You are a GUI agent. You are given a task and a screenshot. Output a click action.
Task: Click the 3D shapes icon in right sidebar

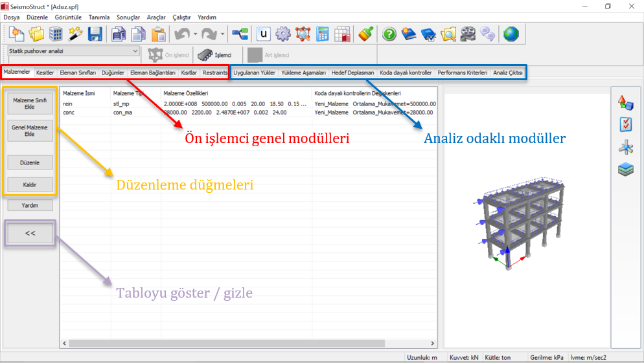click(x=625, y=102)
